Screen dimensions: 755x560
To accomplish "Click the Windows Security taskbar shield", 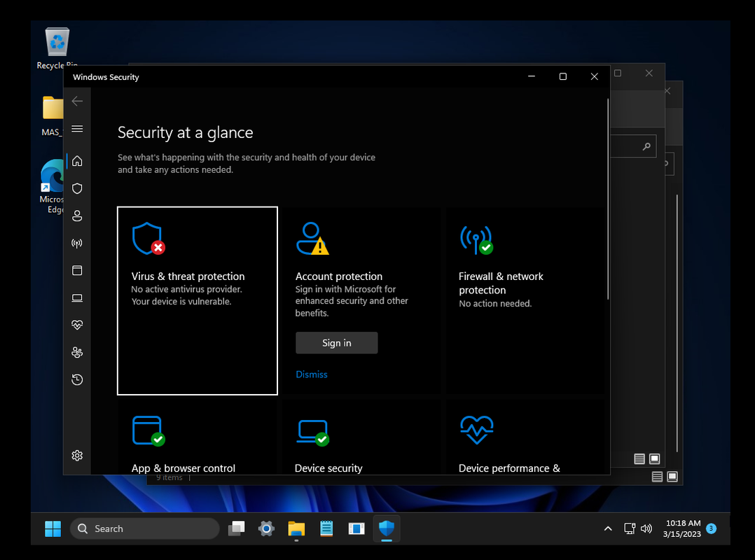I will tap(387, 528).
